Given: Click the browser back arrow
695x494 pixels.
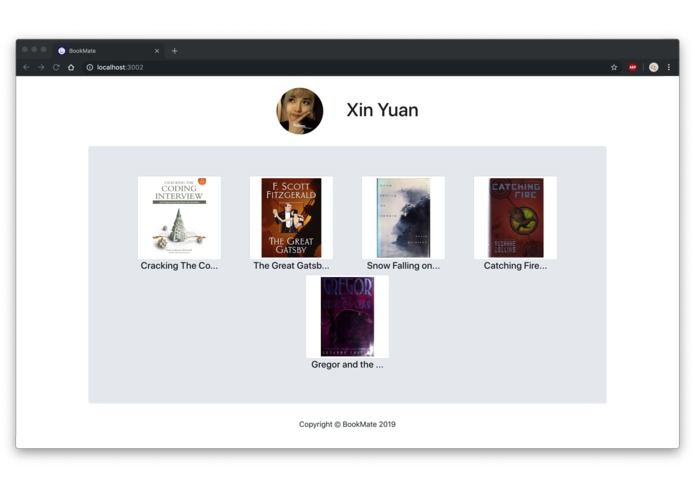Looking at the screenshot, I should (26, 67).
